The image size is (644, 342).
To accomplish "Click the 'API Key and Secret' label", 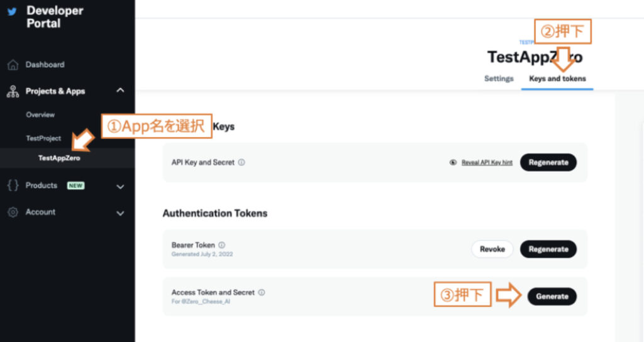I will coord(203,162).
